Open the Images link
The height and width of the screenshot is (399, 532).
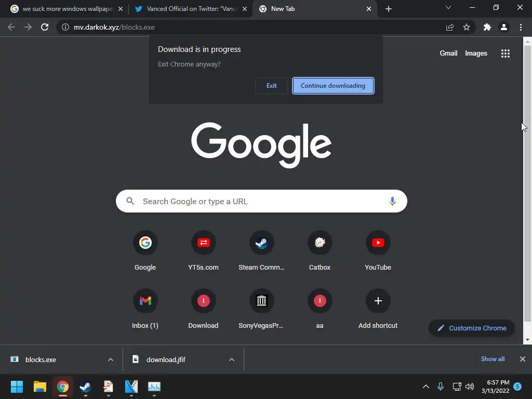[476, 54]
